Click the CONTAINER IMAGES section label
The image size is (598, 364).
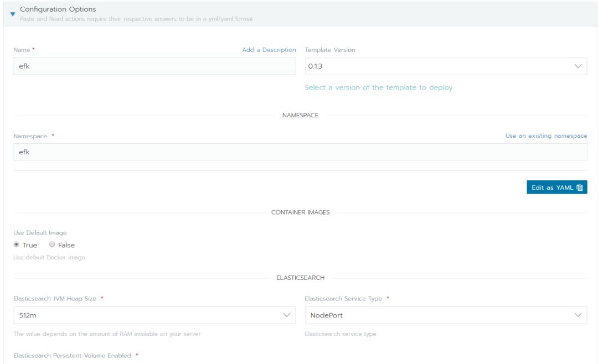coord(300,212)
